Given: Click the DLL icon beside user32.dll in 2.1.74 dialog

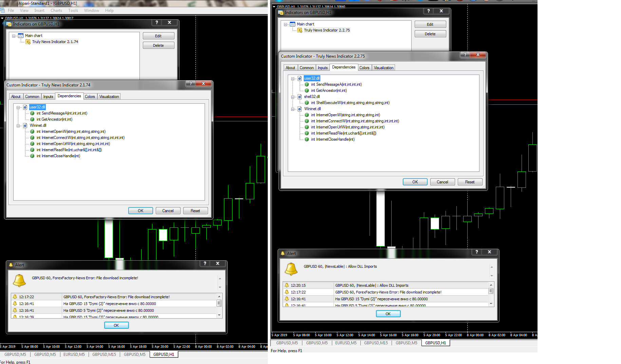Looking at the screenshot, I should [x=25, y=107].
